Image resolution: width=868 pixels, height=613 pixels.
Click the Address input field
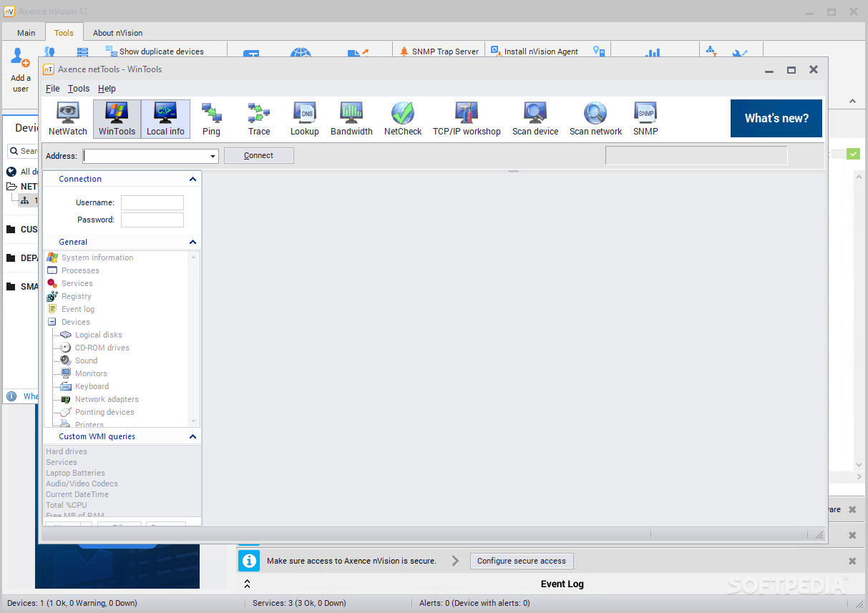tap(146, 156)
